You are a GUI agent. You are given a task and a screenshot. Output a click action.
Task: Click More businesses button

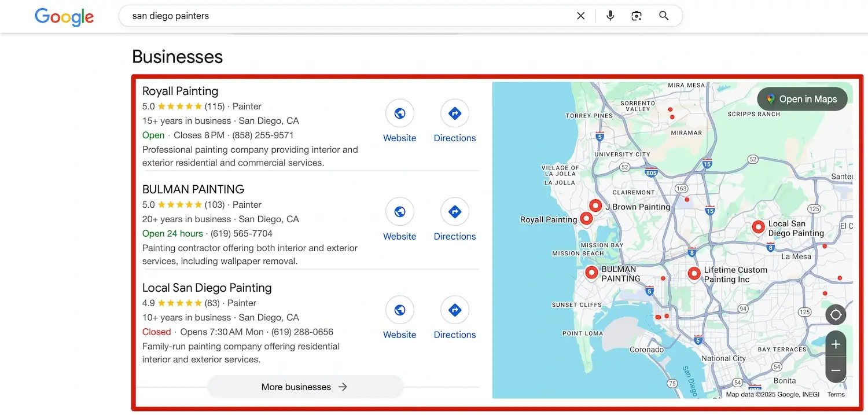305,387
